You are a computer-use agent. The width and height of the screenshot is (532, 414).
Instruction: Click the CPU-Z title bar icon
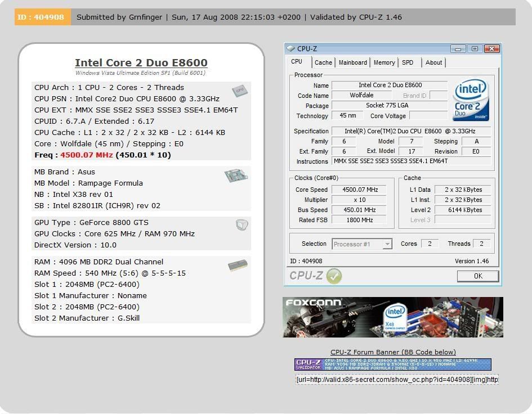[290, 48]
